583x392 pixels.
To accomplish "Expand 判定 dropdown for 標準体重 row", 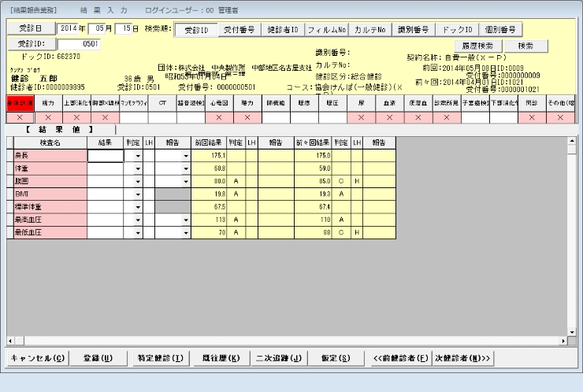I will click(138, 207).
